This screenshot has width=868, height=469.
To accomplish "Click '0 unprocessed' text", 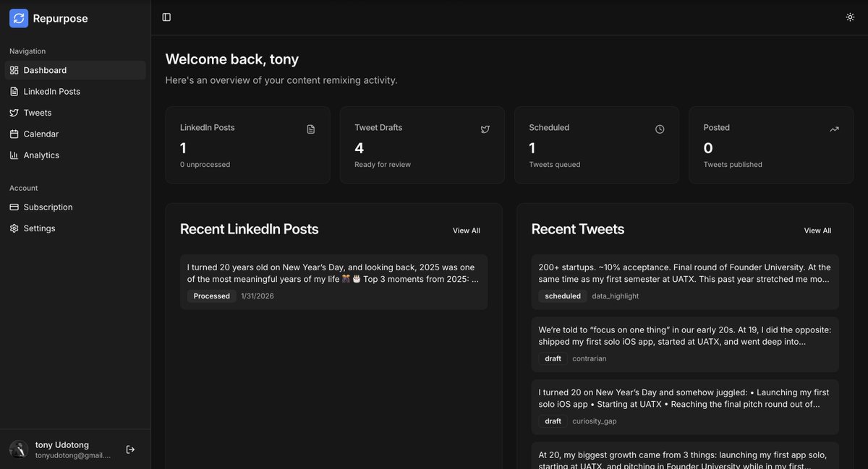I will 205,165.
